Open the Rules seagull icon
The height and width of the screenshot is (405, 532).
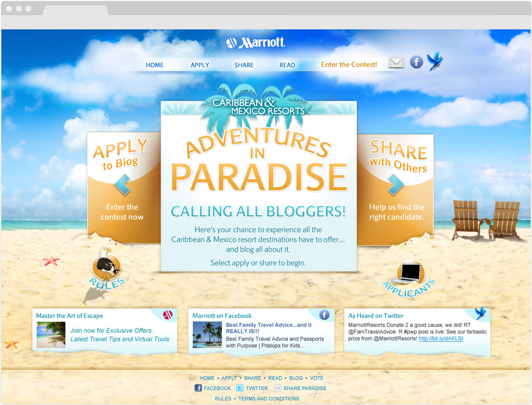(x=106, y=269)
